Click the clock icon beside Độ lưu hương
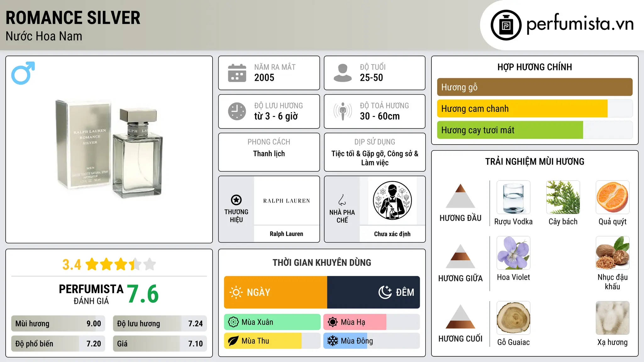 tap(237, 111)
